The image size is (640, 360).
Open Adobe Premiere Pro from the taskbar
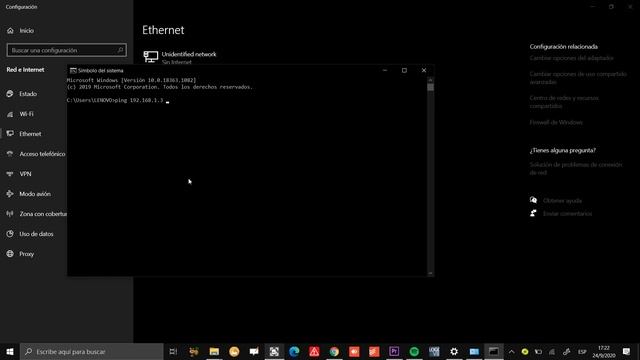394,351
